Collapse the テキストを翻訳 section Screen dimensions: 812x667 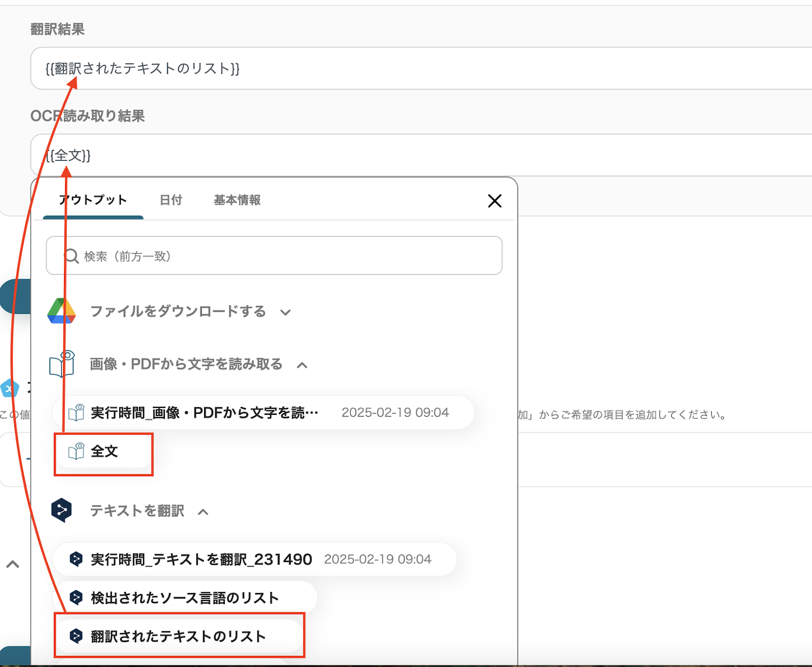pyautogui.click(x=203, y=512)
